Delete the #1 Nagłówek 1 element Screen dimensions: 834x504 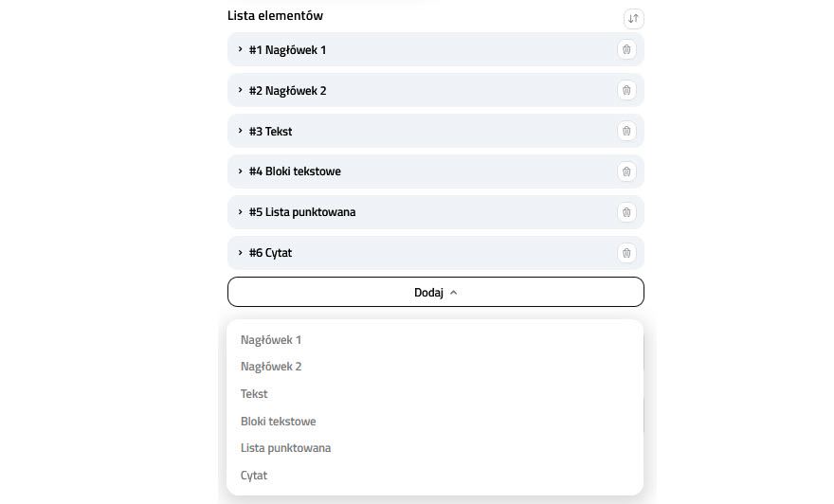(625, 49)
